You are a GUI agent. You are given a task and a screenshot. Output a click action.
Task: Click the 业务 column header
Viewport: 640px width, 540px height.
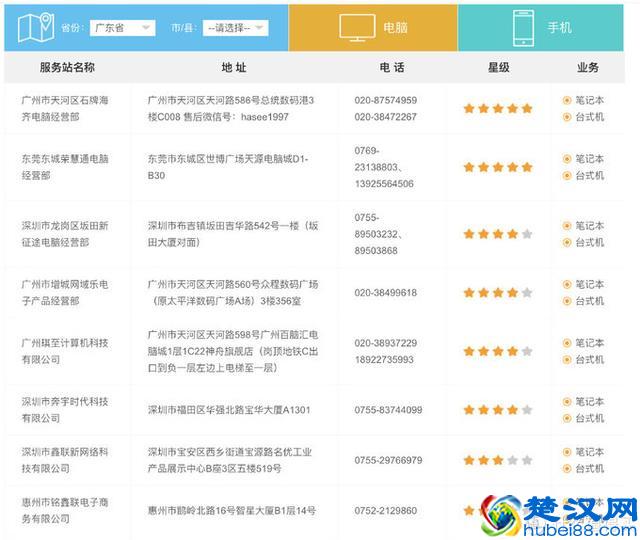point(588,67)
